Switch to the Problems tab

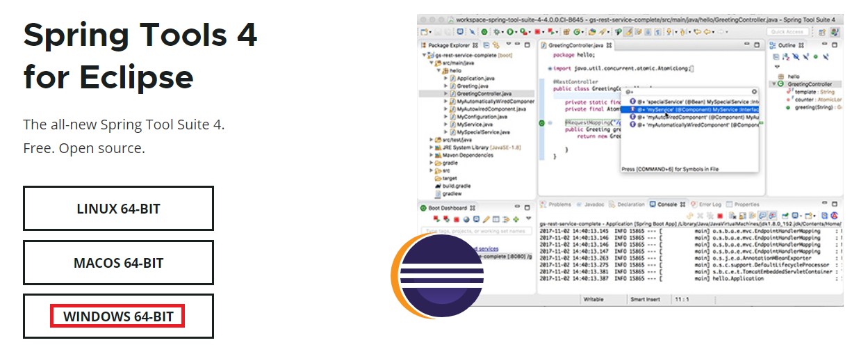[x=556, y=204]
